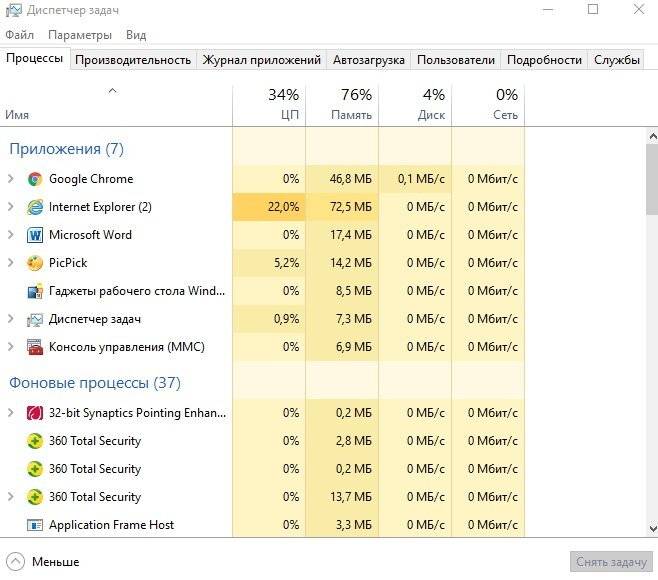658x580 pixels.
Task: Select the Консоль управления (MMC) row name
Action: (x=127, y=347)
